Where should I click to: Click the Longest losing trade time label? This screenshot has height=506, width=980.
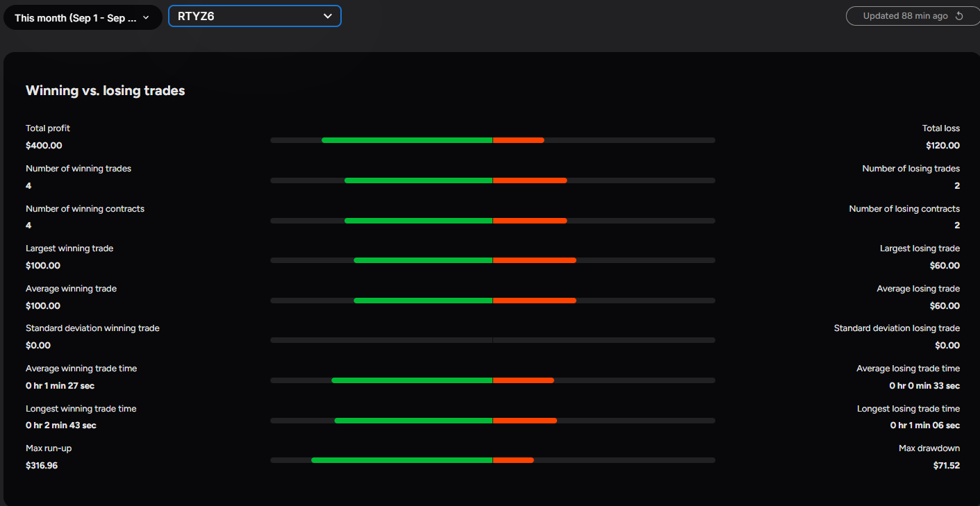908,409
